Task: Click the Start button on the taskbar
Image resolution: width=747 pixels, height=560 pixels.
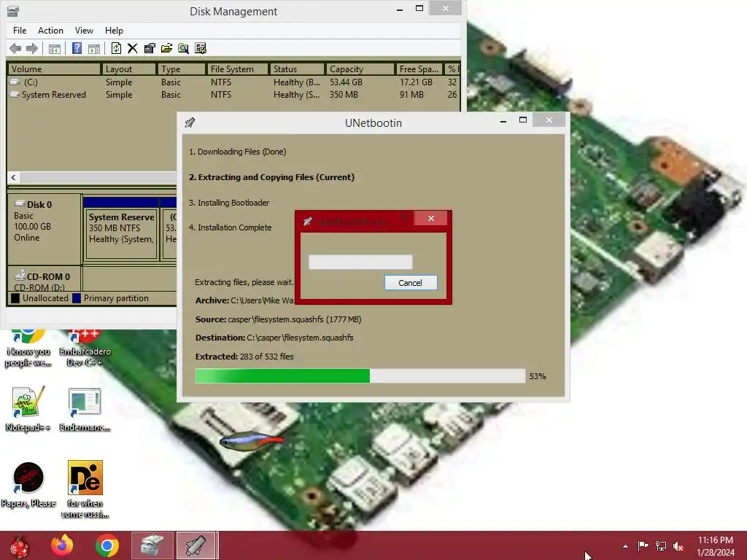Action: coord(19,545)
